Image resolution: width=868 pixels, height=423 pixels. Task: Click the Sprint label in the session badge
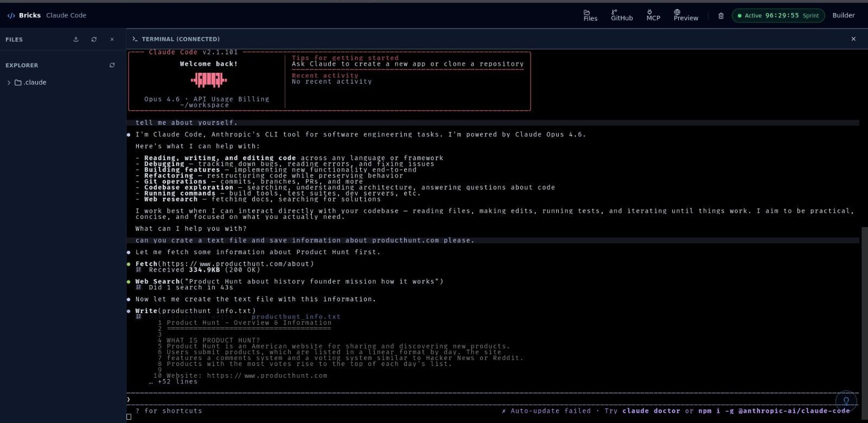tap(810, 16)
